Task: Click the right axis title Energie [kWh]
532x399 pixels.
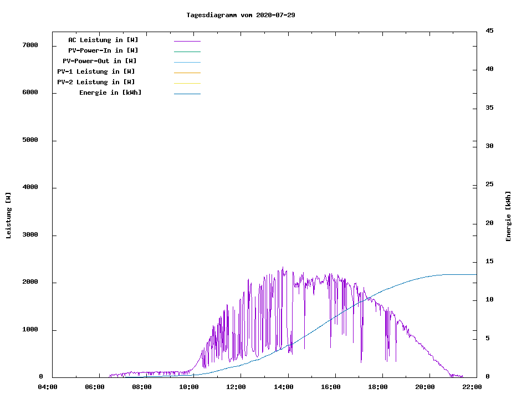Action: coord(508,216)
